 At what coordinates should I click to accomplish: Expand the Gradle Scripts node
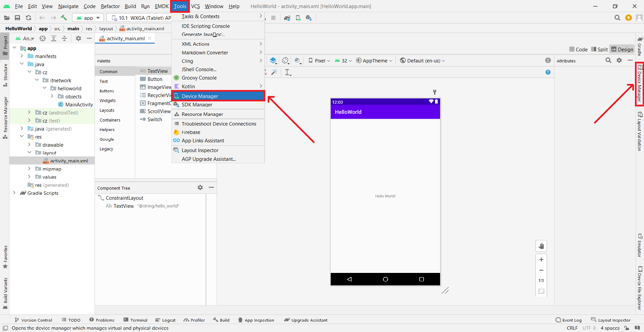(14, 193)
